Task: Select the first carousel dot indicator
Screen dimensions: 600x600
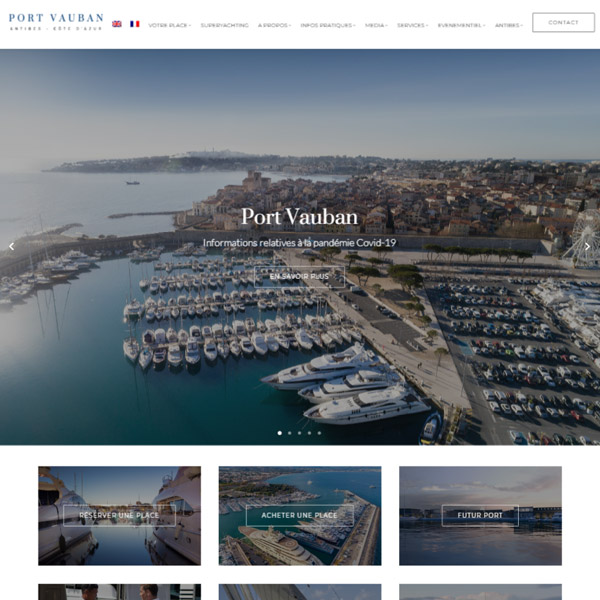Action: click(x=280, y=433)
